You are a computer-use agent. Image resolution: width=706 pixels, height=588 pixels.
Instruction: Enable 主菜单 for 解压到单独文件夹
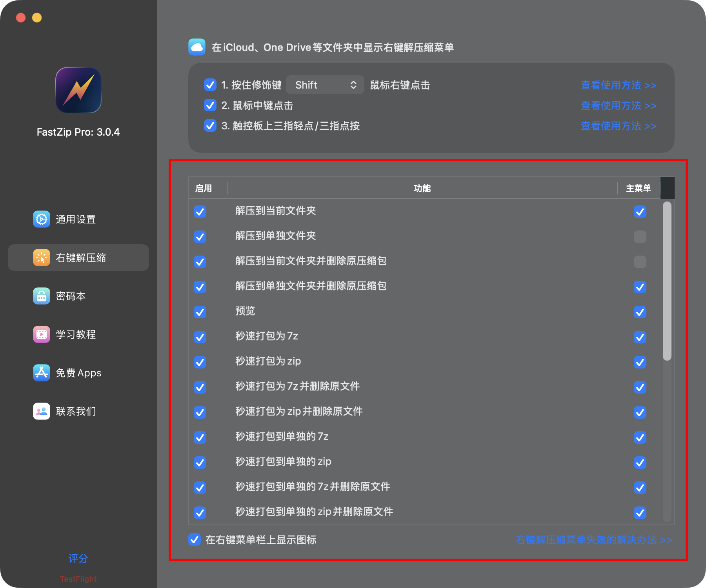coord(640,237)
